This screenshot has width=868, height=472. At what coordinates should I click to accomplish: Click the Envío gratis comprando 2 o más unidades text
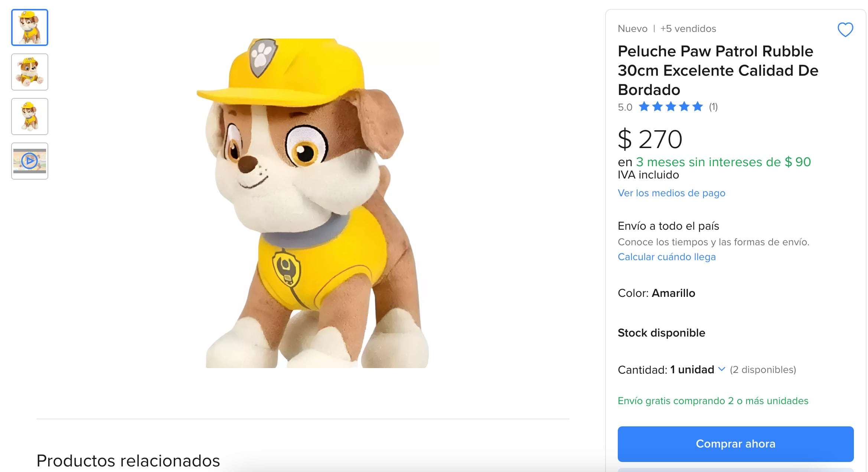(713, 401)
